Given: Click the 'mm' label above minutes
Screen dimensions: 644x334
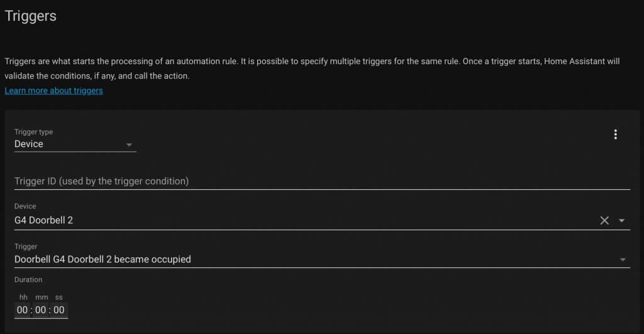Looking at the screenshot, I should (42, 297).
